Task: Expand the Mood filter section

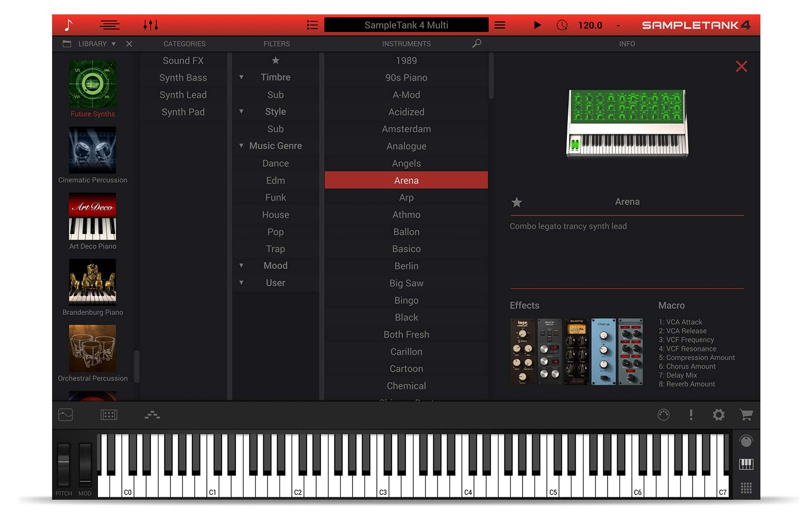Action: click(241, 266)
